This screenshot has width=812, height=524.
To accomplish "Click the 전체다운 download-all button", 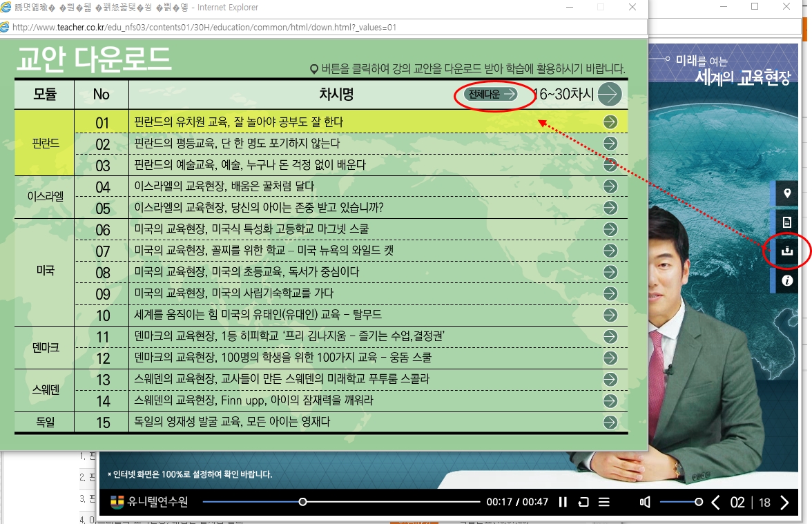I will 490,94.
